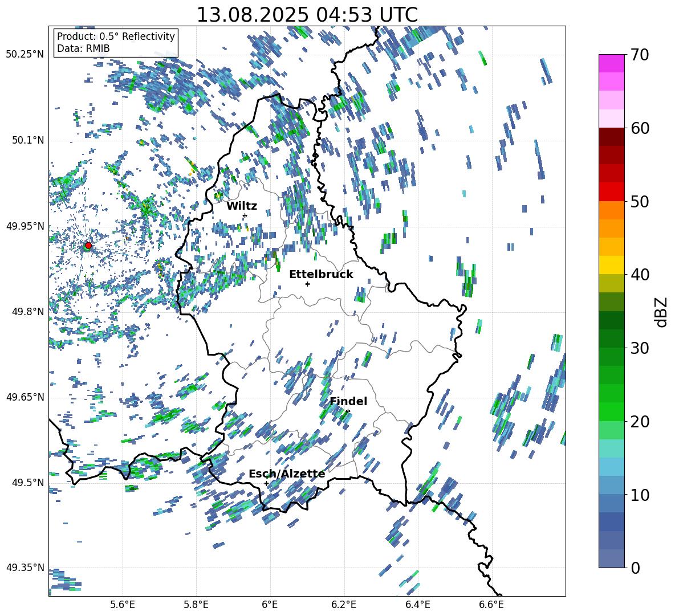Click the 50 colorbar tick label
Image resolution: width=675 pixels, height=616 pixels.
pyautogui.click(x=640, y=201)
